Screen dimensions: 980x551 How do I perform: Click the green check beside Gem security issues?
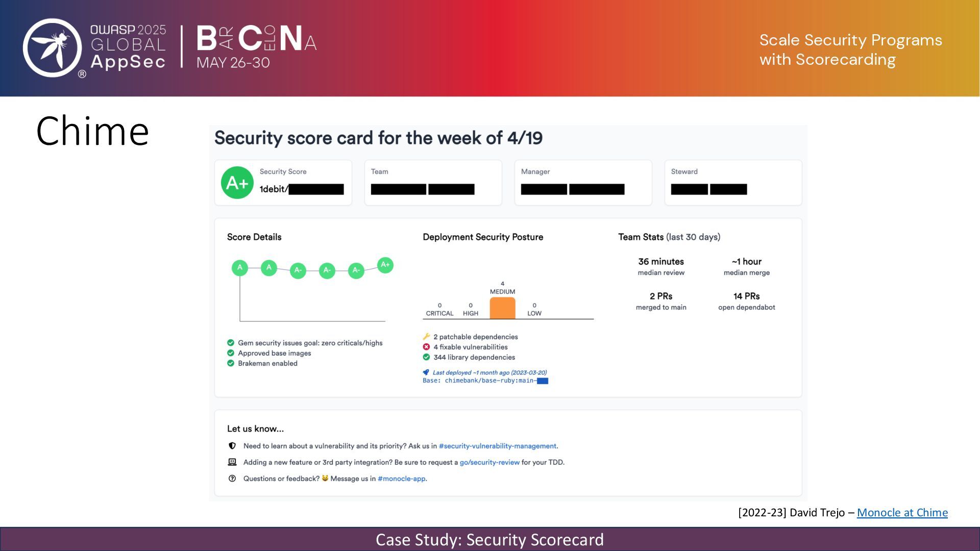pos(231,343)
